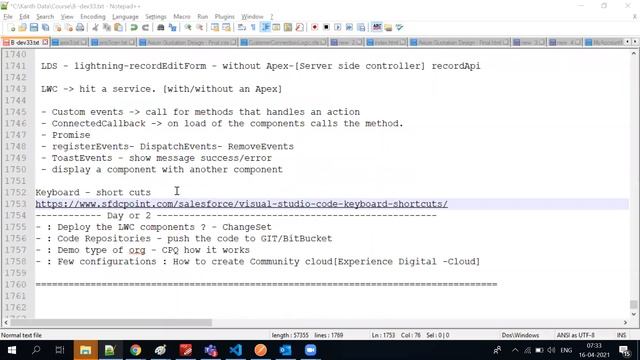
Task: Open the Language menu
Action: click(x=125, y=17)
